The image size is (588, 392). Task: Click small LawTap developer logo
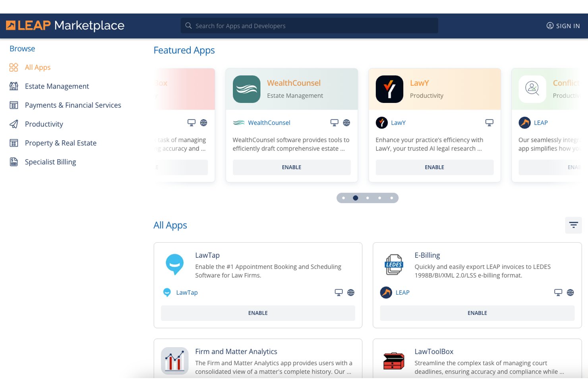[x=167, y=293]
